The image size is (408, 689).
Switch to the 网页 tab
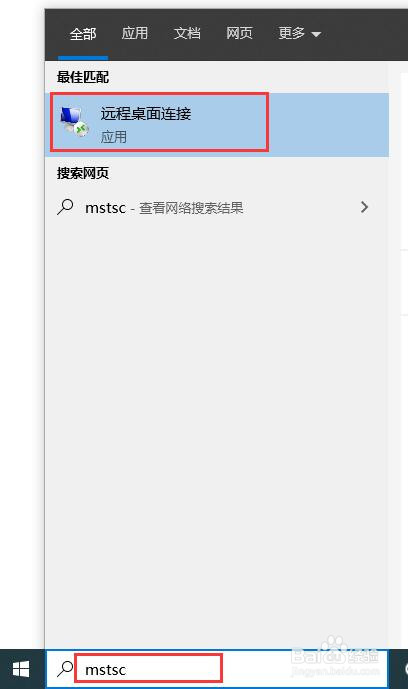[239, 33]
